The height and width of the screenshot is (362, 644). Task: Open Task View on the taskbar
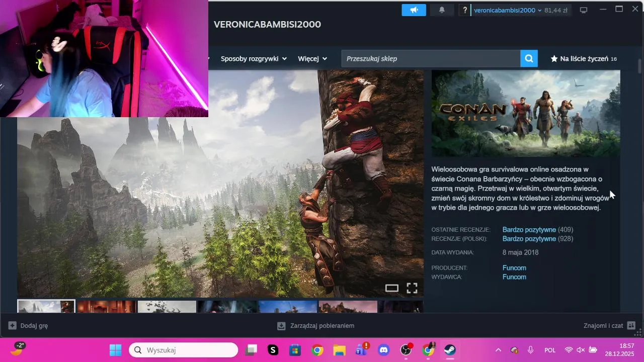pos(251,350)
